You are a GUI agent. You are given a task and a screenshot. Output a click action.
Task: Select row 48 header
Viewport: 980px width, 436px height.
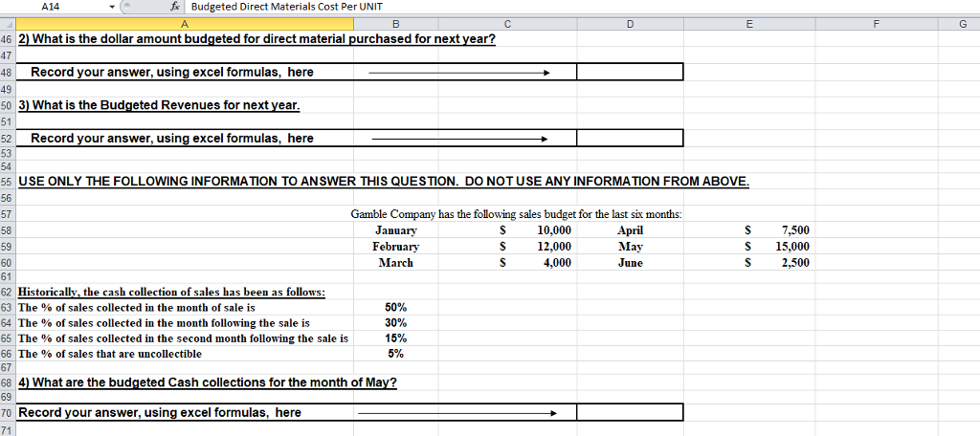8,72
